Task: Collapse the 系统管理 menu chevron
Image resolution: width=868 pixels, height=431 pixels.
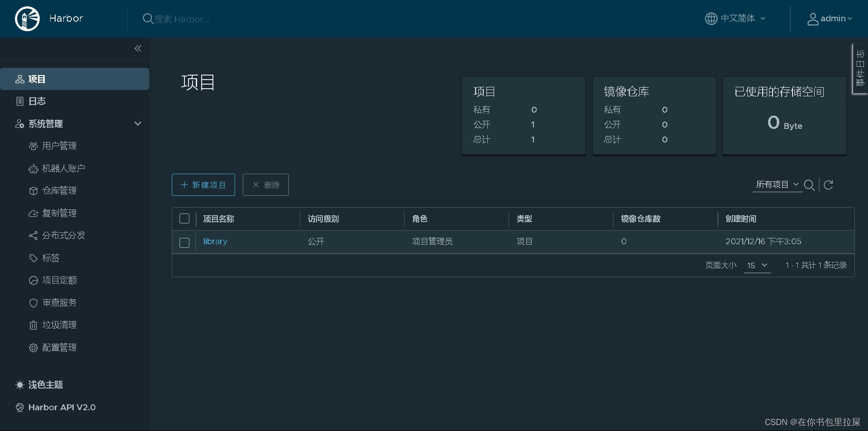Action: click(x=138, y=123)
